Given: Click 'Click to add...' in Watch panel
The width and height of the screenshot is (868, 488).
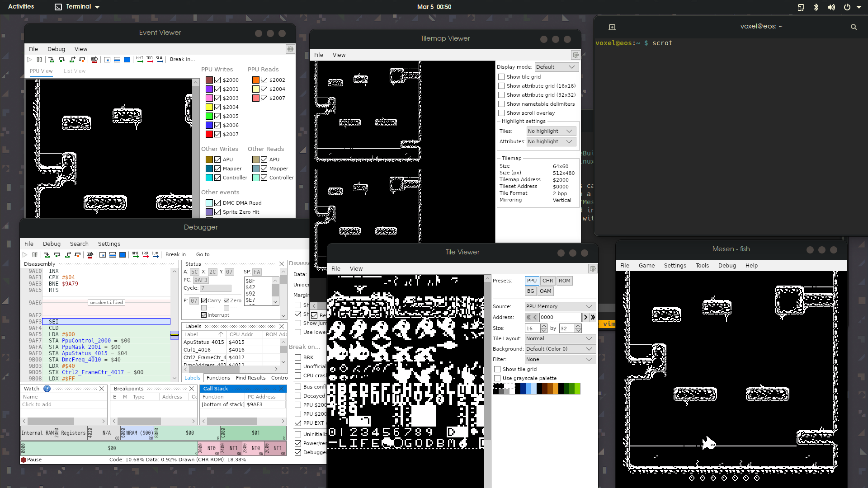Looking at the screenshot, I should point(39,405).
